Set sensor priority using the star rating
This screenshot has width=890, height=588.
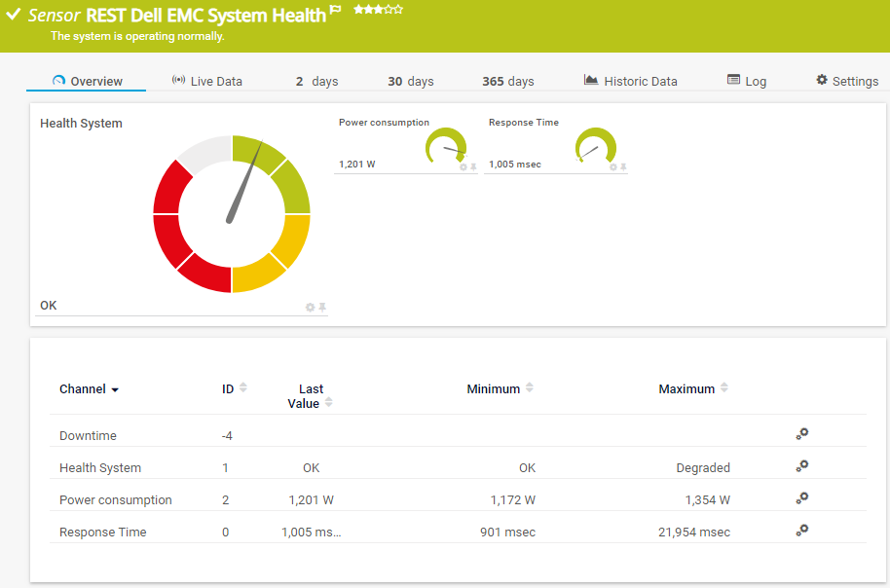tap(378, 9)
